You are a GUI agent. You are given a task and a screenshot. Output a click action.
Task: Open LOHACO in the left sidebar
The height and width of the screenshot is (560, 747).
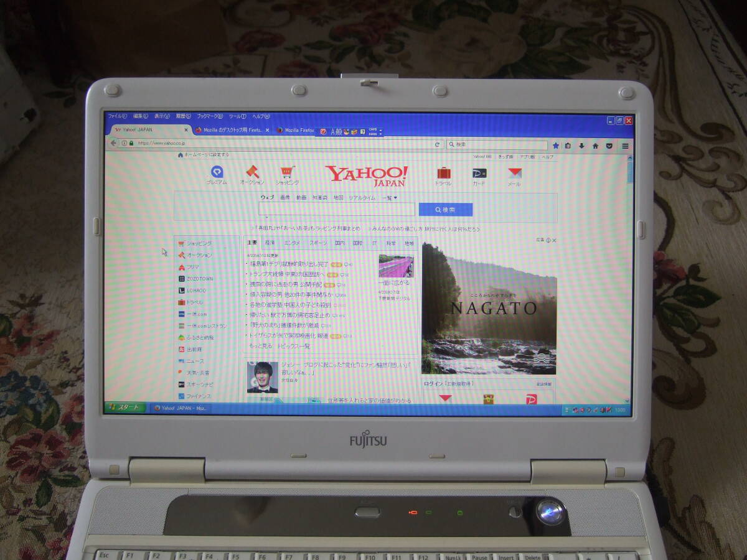pyautogui.click(x=192, y=291)
